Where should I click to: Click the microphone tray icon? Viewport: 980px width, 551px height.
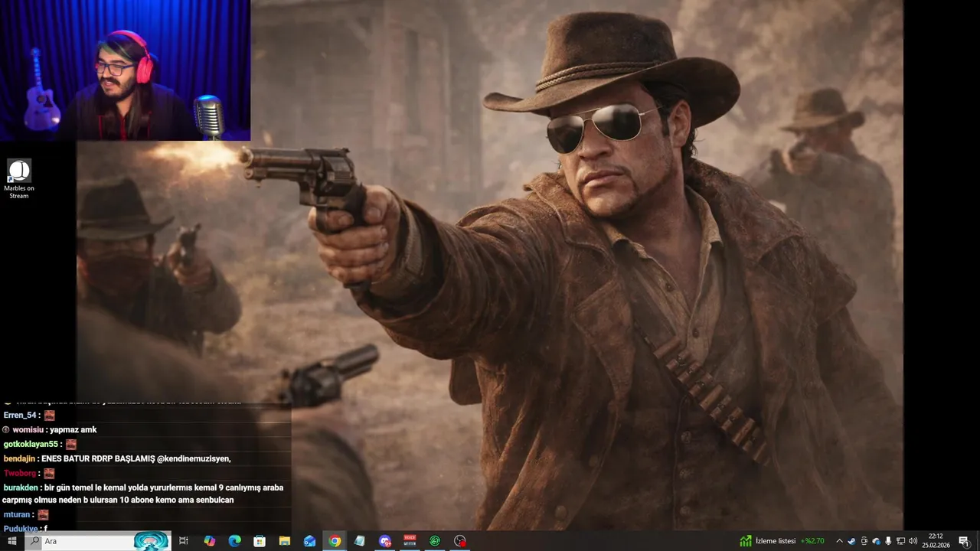tap(888, 541)
